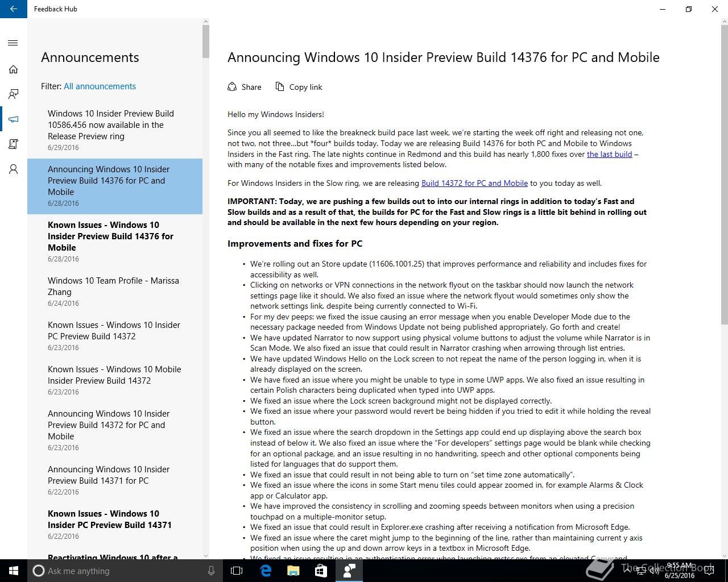
Task: Click the 'Improvements and fixes for PC' heading
Action: tap(295, 244)
